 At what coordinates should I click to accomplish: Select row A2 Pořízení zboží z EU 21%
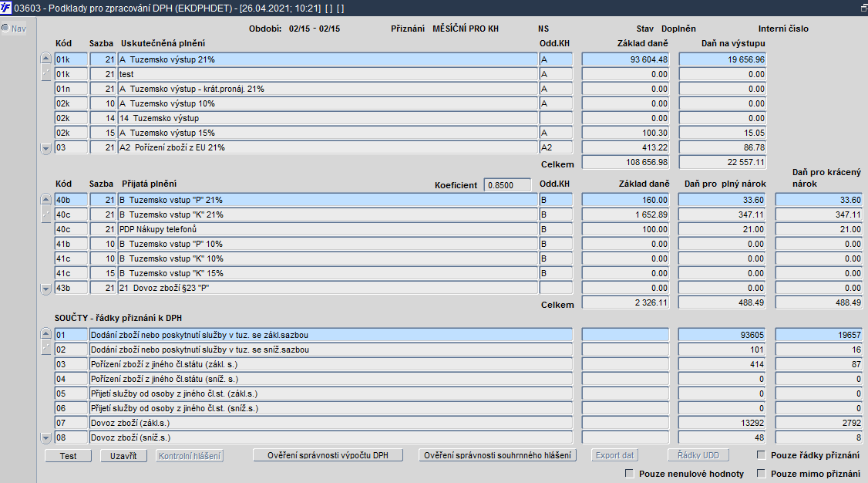(x=328, y=147)
